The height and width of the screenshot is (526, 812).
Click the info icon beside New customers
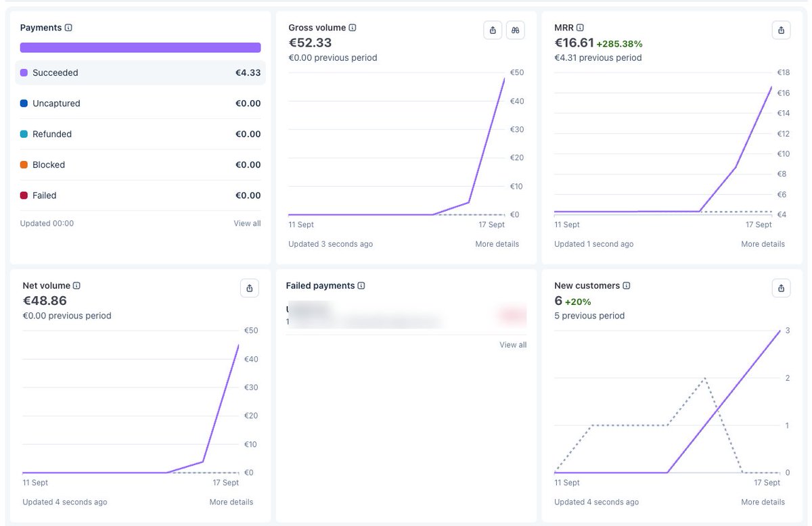pyautogui.click(x=627, y=286)
